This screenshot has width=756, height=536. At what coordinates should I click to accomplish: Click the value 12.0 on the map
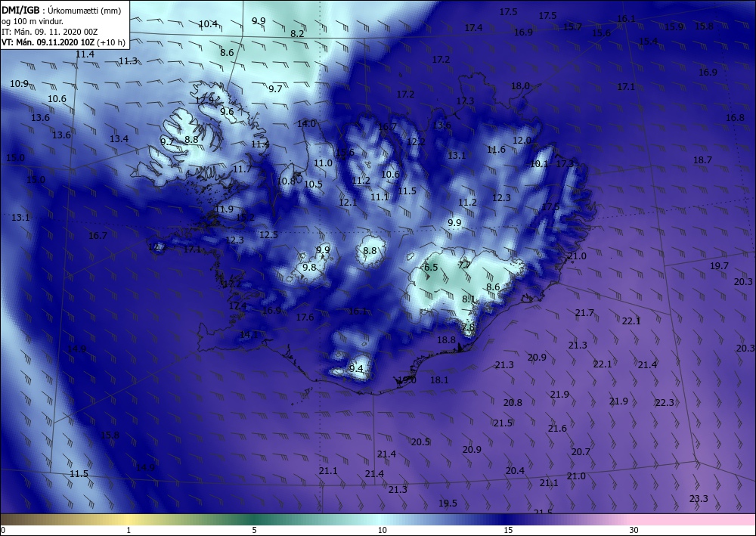(522, 141)
